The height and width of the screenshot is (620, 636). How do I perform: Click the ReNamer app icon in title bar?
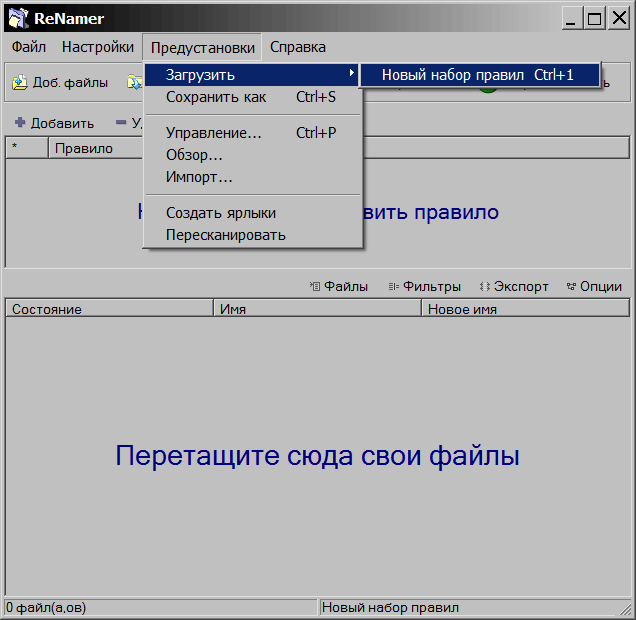pos(17,18)
